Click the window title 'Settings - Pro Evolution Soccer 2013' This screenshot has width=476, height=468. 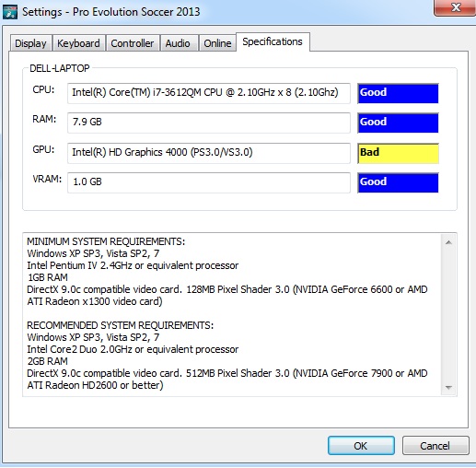coord(111,12)
